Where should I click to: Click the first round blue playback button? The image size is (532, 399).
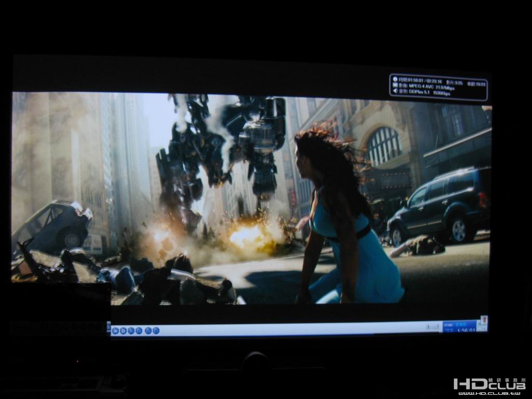pos(115,331)
